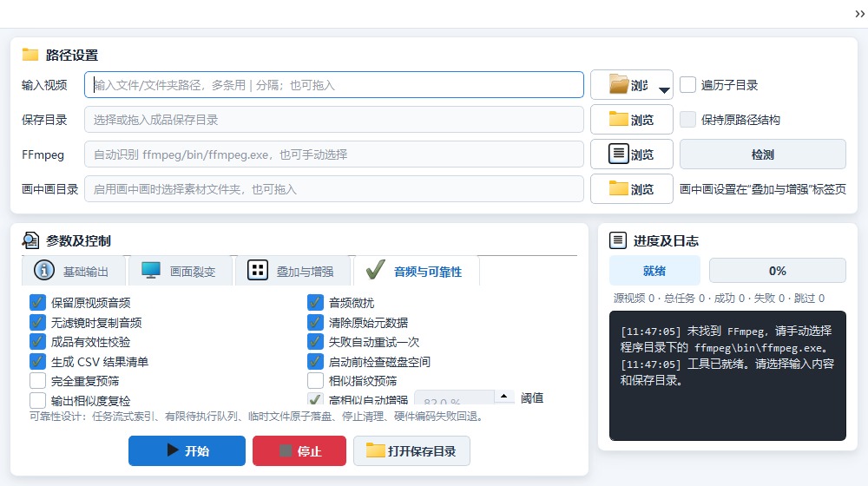Viewport: 868px width, 486px height.
Task: Click the open-folder icon in 输入视频 browse button
Action: point(618,84)
